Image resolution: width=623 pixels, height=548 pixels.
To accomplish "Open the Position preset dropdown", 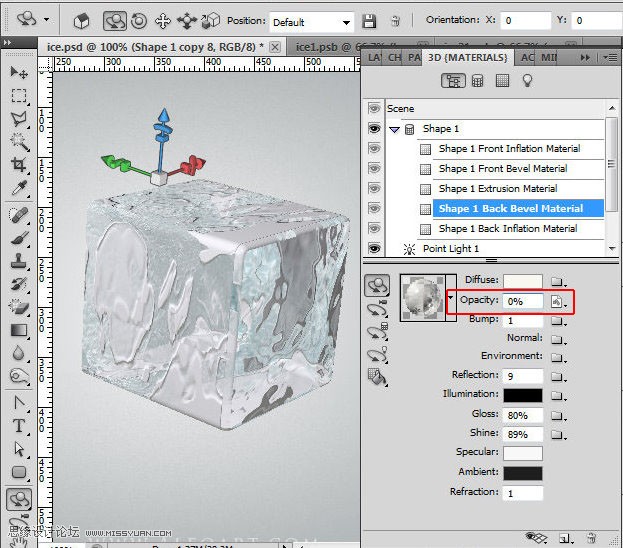I will [346, 22].
